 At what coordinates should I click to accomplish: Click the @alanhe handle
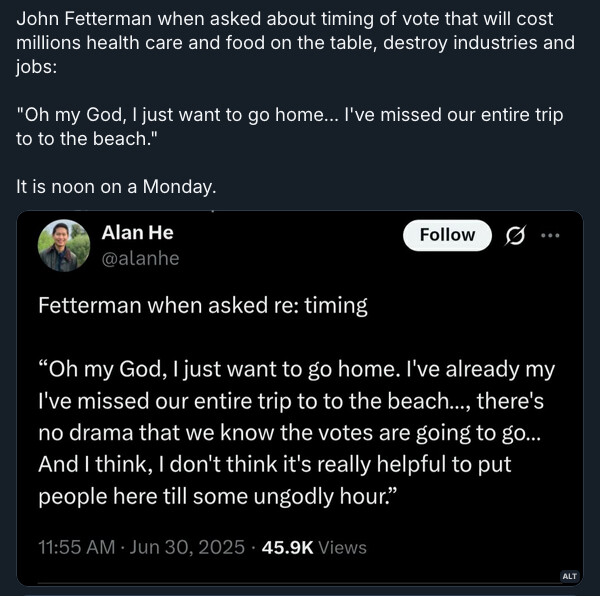140,258
